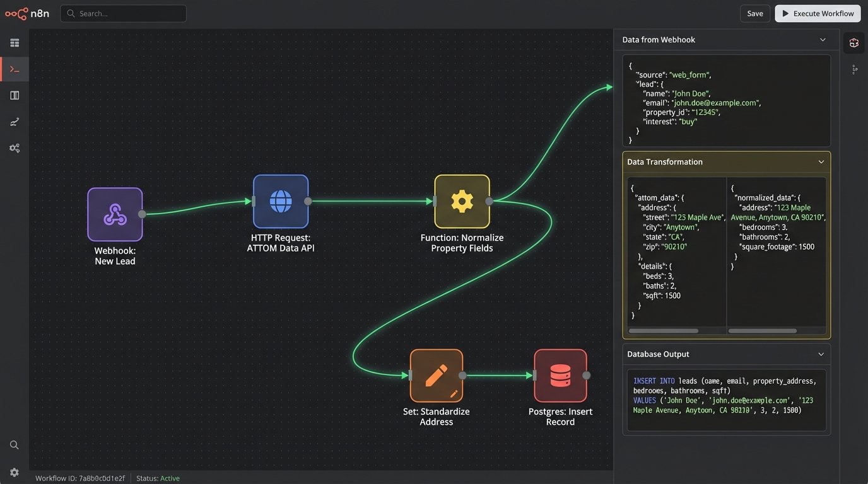Click the Save button
The height and width of the screenshot is (484, 868).
point(755,13)
